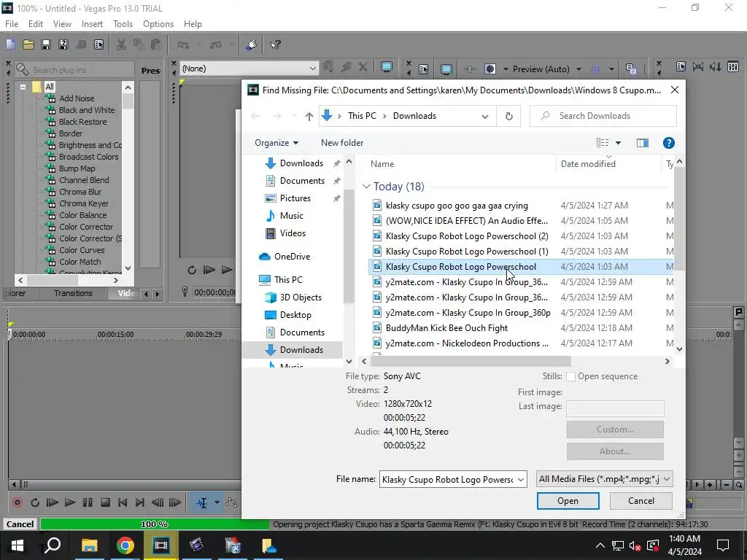Click the blue Help icon in dialog

(668, 143)
